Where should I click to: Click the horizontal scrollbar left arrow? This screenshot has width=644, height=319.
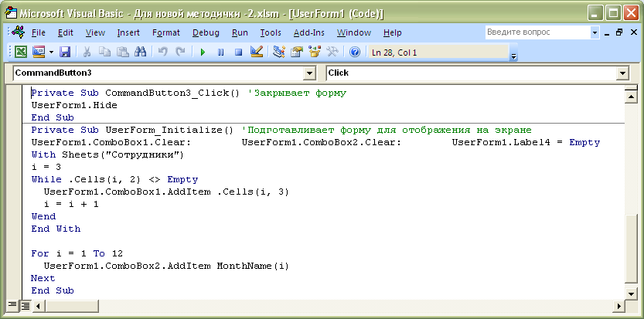38,305
